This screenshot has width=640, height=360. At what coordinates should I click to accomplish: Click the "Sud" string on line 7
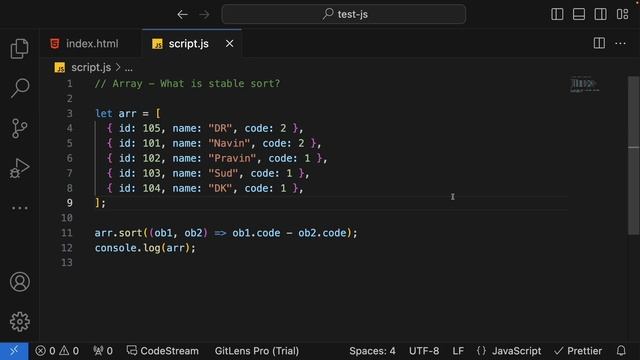(223, 173)
